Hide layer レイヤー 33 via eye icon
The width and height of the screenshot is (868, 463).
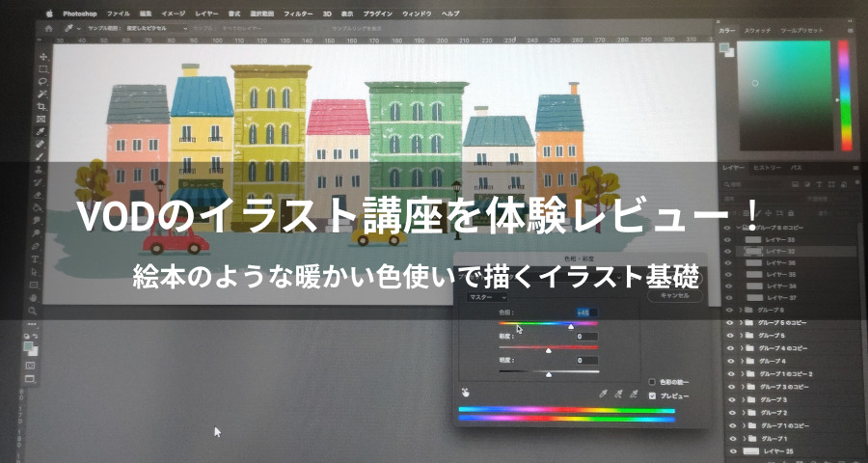click(x=728, y=240)
